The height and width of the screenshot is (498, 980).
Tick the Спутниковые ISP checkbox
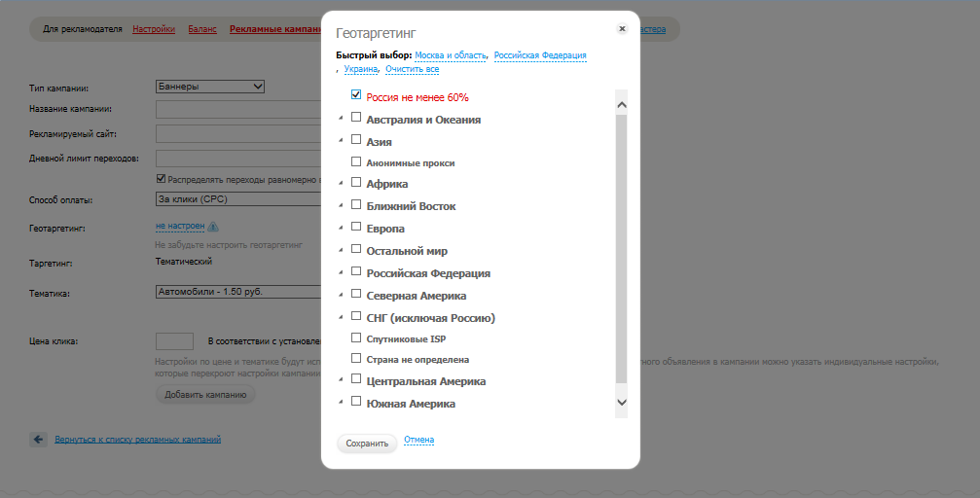coord(356,338)
